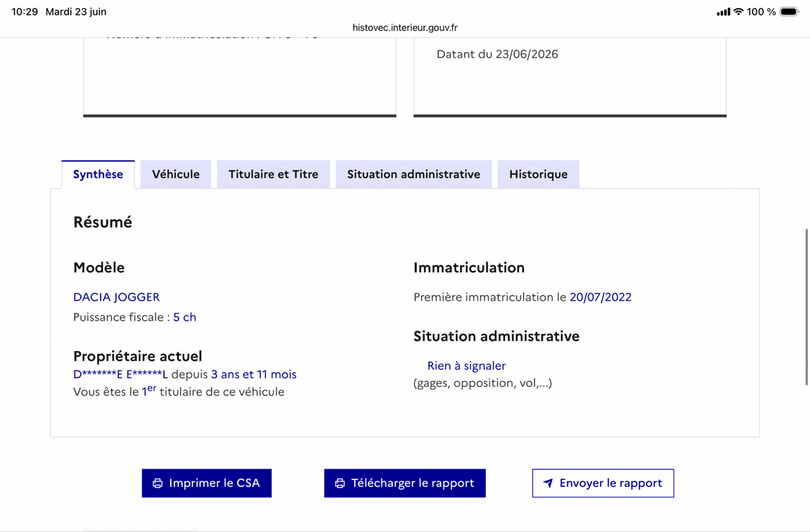Click the Envoyer le rapport button
Screen dimensions: 810x532
pos(603,483)
